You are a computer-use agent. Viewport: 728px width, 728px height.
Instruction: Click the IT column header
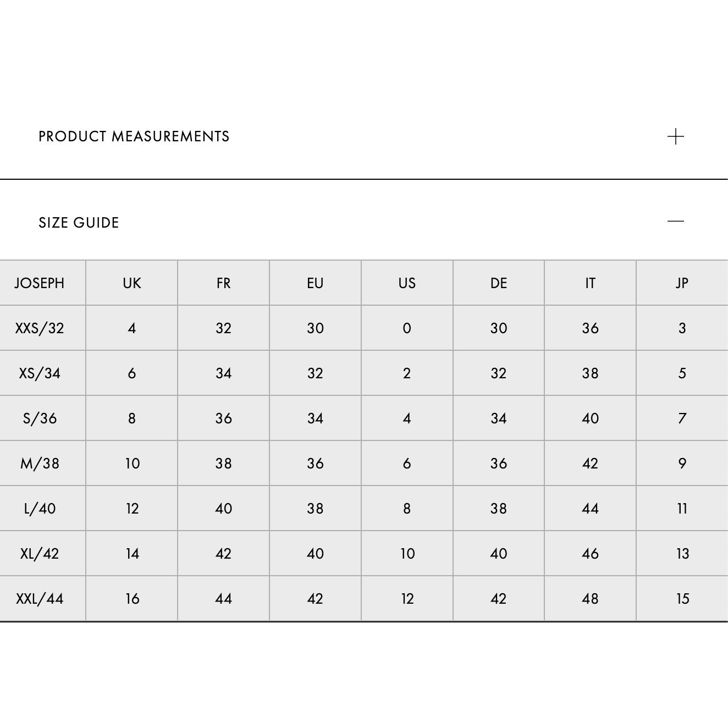590,283
